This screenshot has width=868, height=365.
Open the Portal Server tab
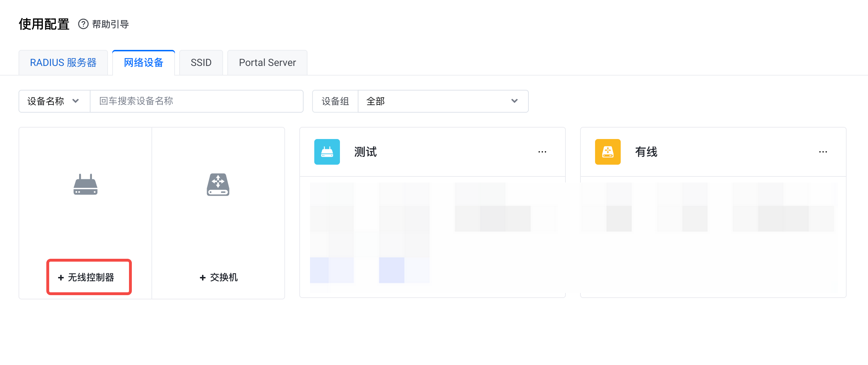267,63
